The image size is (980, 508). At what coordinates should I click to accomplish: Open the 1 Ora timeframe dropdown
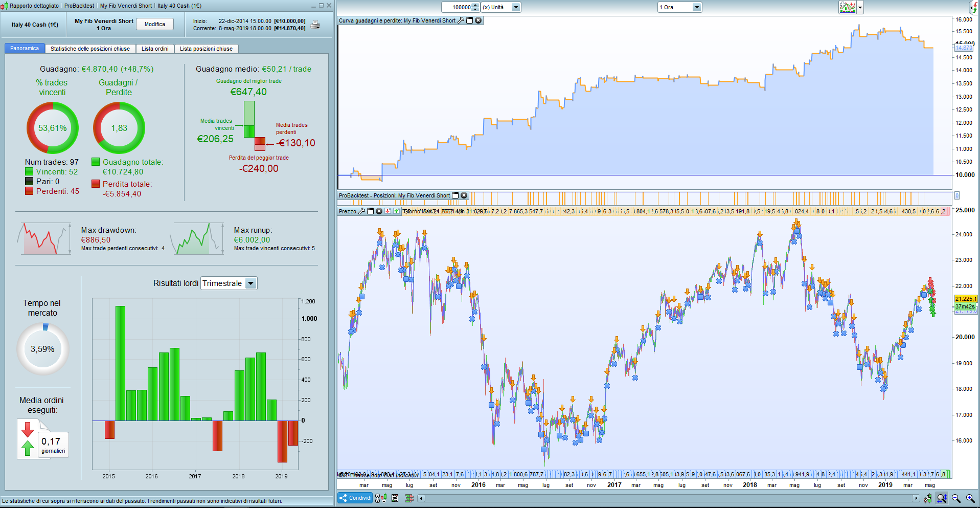[x=679, y=7]
